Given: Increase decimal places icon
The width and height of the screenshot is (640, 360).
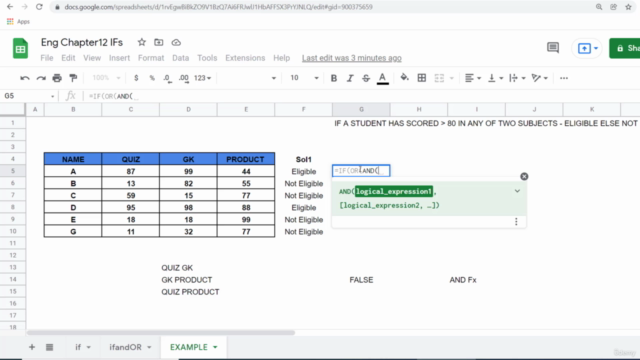Looking at the screenshot, I should click(184, 78).
